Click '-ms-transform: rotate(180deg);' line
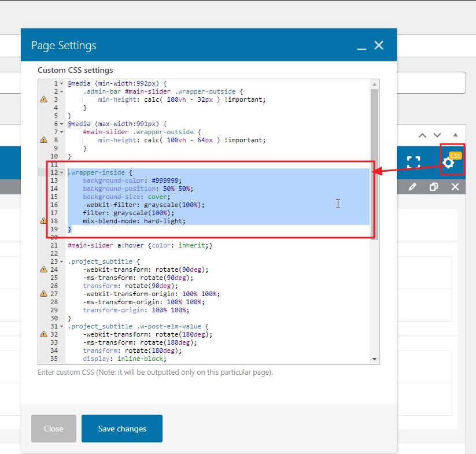476x454 pixels. click(x=140, y=342)
